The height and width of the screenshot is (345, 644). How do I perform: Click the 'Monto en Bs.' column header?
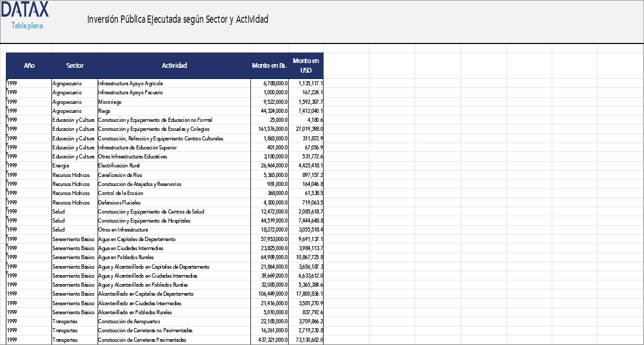[x=269, y=66]
